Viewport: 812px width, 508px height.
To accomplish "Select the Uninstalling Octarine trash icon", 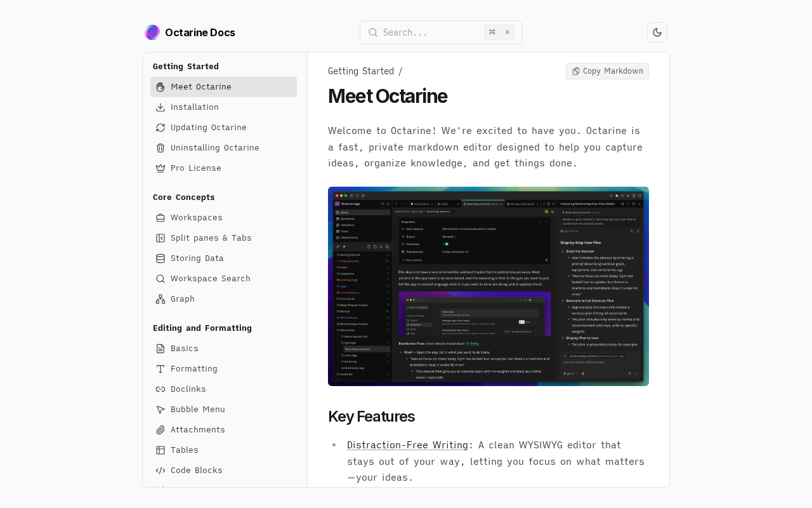I will 160,148.
